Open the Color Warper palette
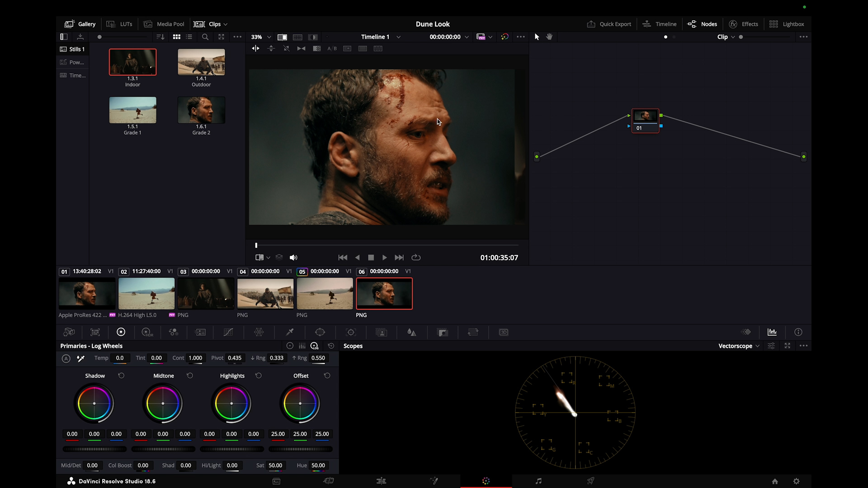The image size is (868, 488). [x=259, y=332]
